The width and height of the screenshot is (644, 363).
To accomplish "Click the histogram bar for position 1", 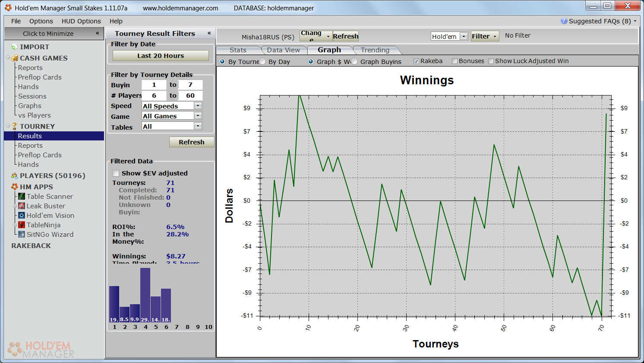I will 114,304.
